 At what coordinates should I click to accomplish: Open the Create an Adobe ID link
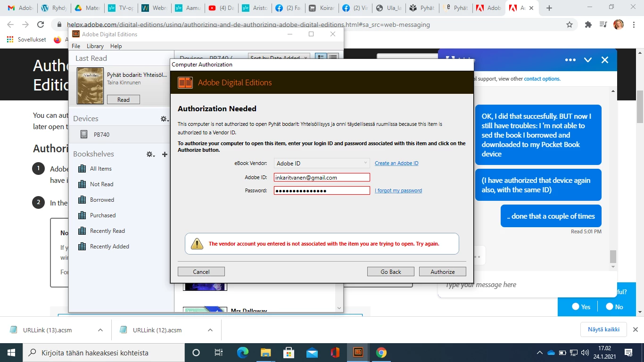[x=396, y=163]
